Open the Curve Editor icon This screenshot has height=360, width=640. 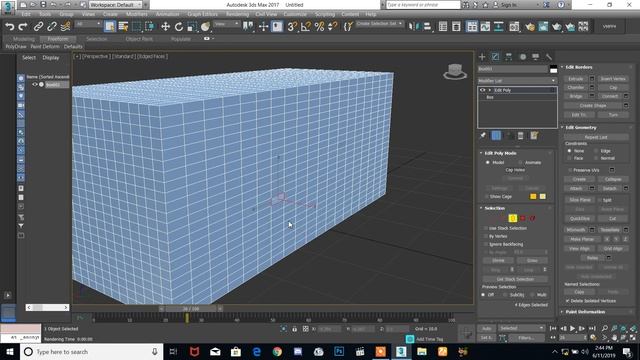coord(485,27)
